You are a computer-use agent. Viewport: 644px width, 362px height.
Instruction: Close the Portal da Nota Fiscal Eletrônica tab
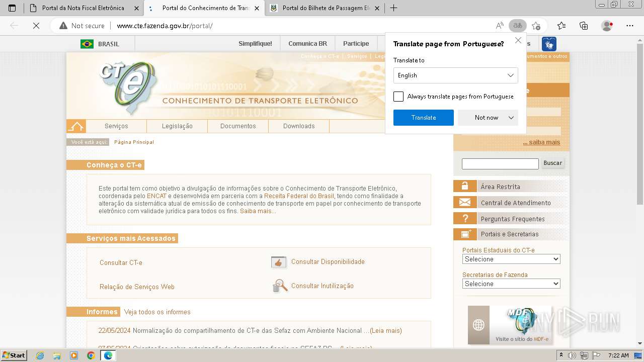pos(136,8)
